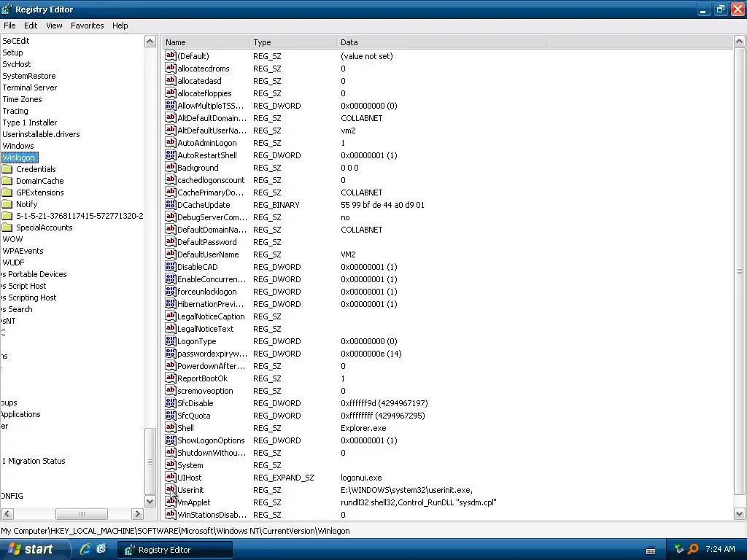Open the Edit menu
This screenshot has height=560, width=747.
pyautogui.click(x=31, y=26)
